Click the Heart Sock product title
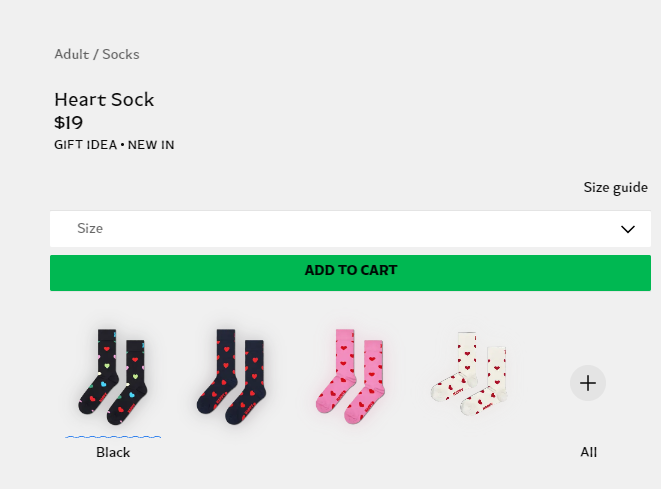Screen dimensions: 661x489 [x=104, y=100]
